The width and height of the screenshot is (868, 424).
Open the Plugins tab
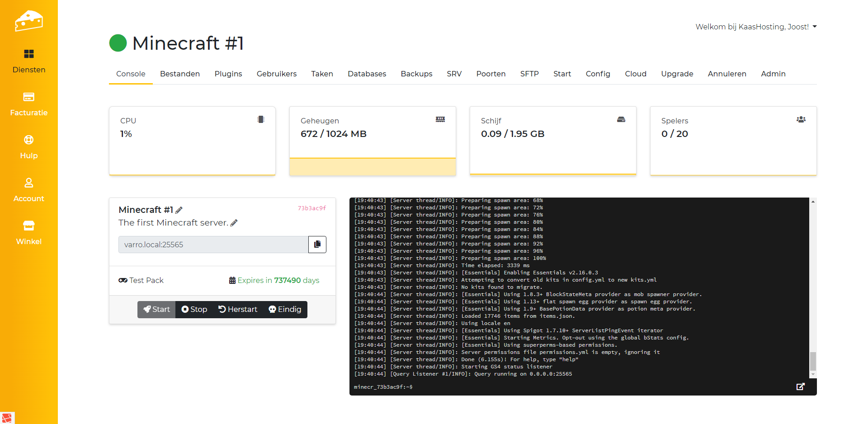click(x=228, y=74)
